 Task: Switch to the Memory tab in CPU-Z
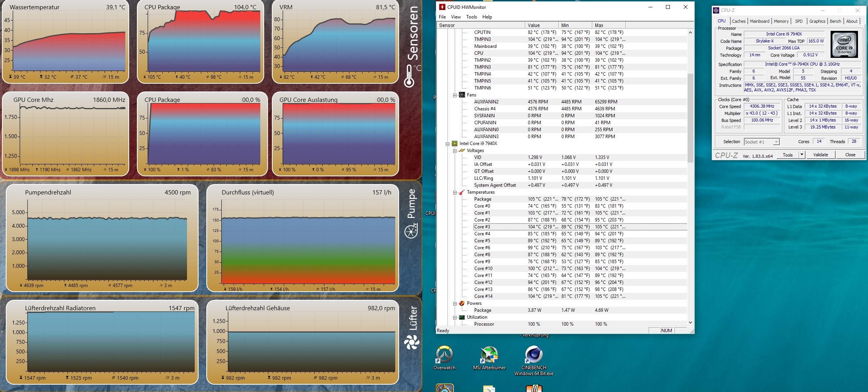click(781, 21)
